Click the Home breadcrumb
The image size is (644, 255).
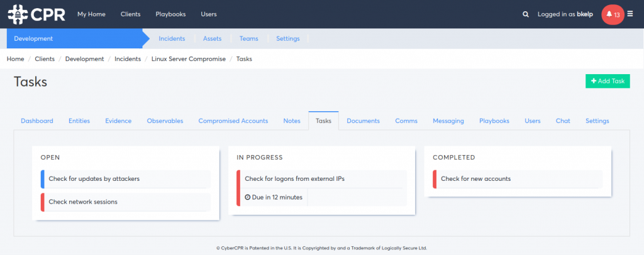point(15,58)
